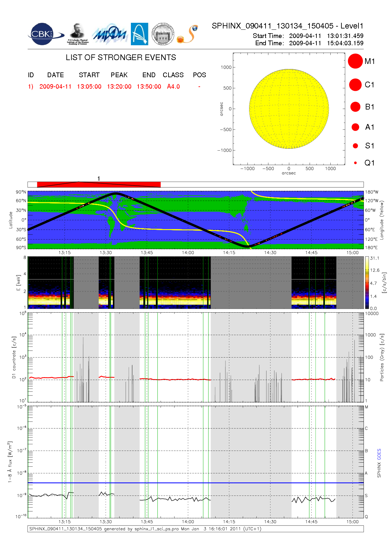Click the yellow solar disk image
The image size is (392, 555).
(289, 109)
